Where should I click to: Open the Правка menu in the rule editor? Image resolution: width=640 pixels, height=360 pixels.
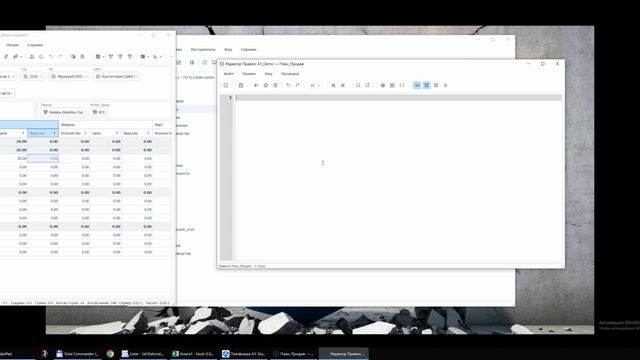249,74
